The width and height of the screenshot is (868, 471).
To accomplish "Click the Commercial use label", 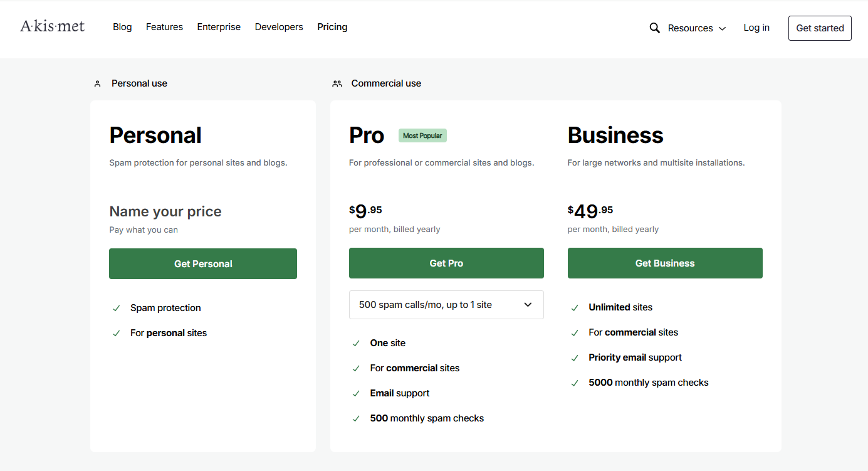I will 386,83.
